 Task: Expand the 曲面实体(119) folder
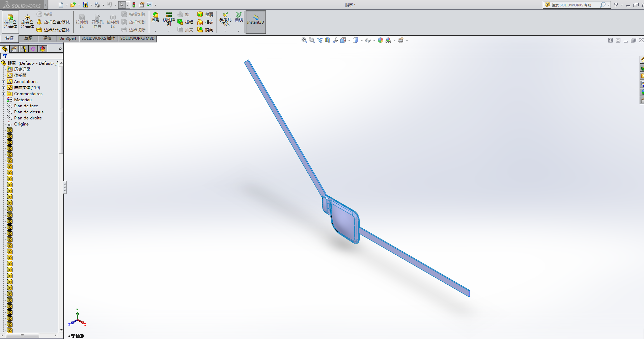click(x=4, y=87)
